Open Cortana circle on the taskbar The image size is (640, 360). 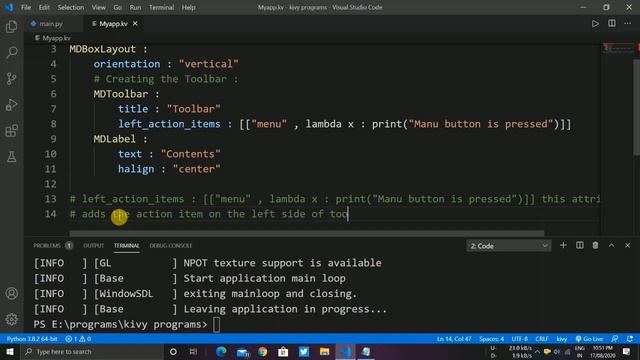click(x=173, y=351)
